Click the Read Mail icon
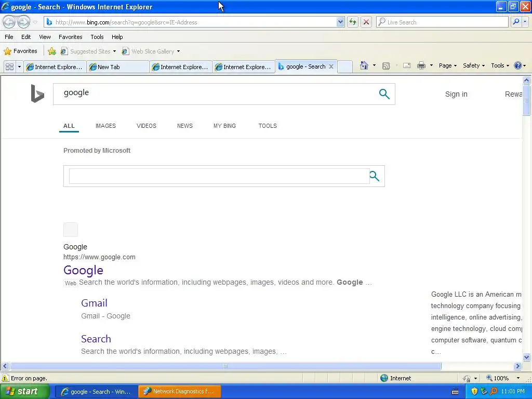 (x=407, y=65)
